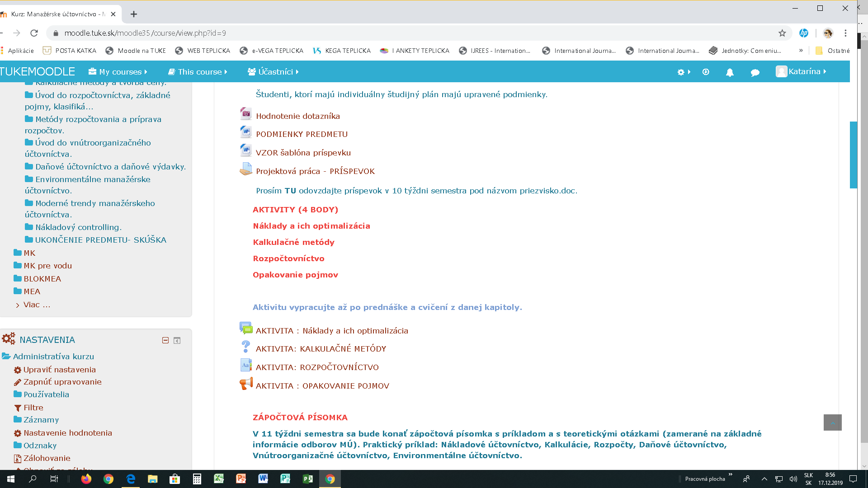Image resolution: width=868 pixels, height=488 pixels.
Task: Open Nákladový controlling section in navigation
Action: 78,227
